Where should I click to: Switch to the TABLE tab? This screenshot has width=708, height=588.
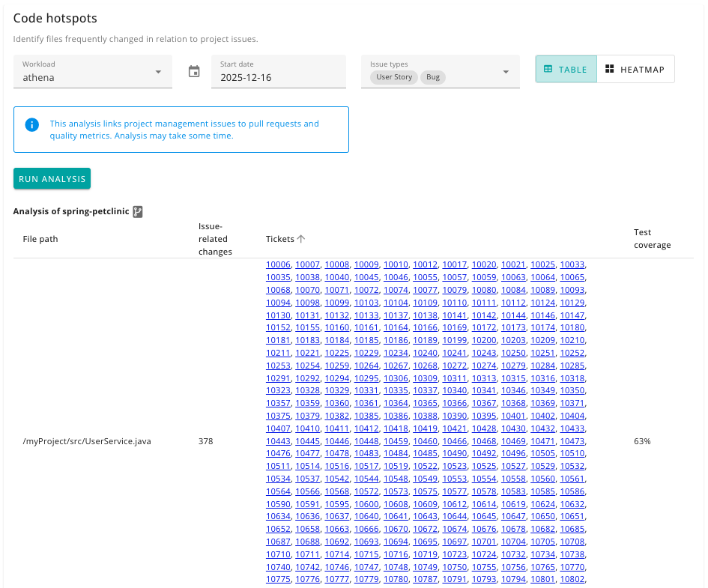coord(566,69)
